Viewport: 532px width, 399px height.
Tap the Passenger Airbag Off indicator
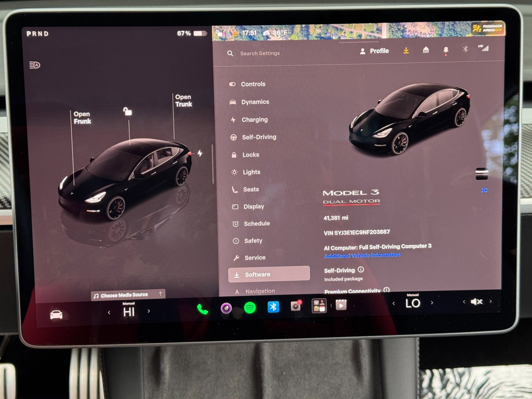(x=488, y=29)
